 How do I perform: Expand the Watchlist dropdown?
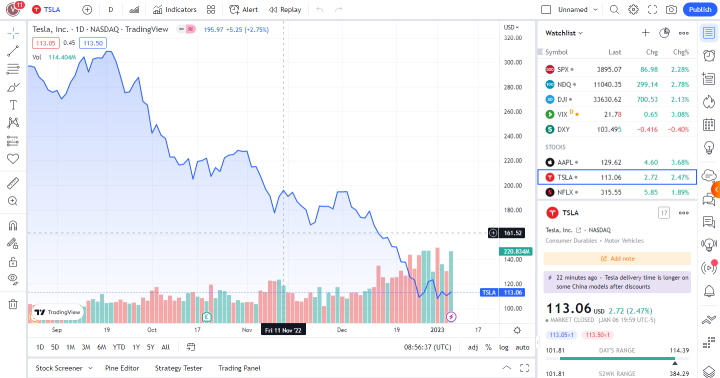pos(564,33)
